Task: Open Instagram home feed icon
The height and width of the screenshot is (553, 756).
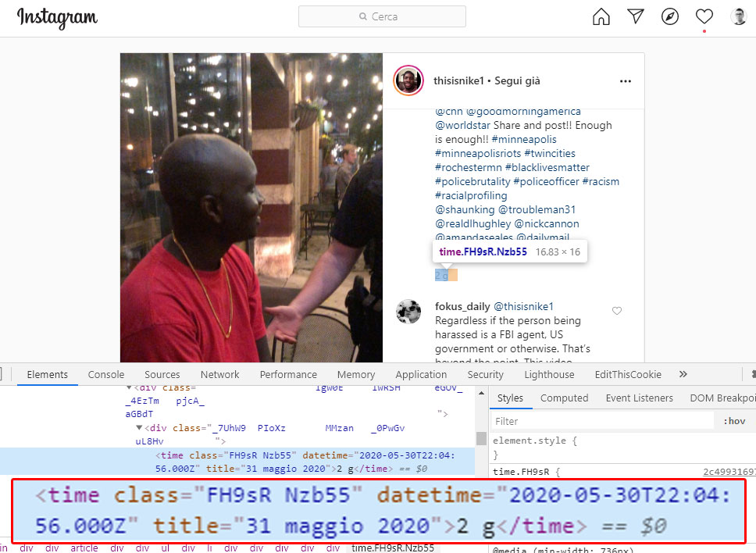Action: pos(601,17)
